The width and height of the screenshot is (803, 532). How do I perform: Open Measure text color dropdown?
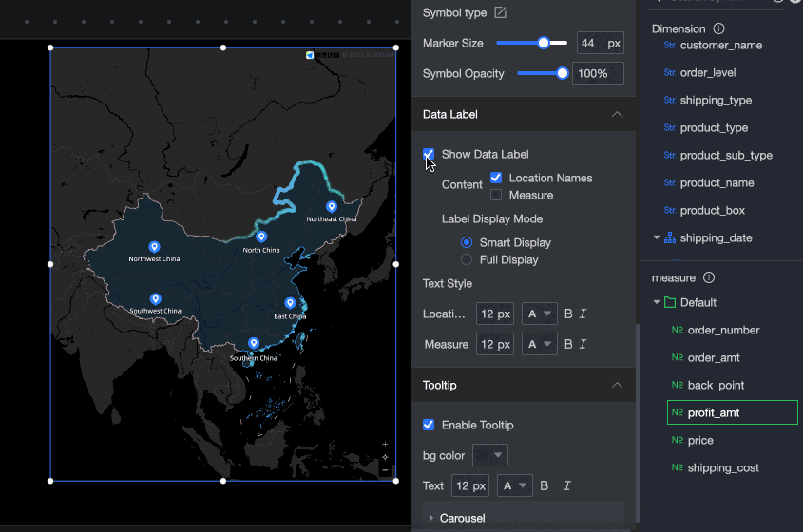coord(539,344)
